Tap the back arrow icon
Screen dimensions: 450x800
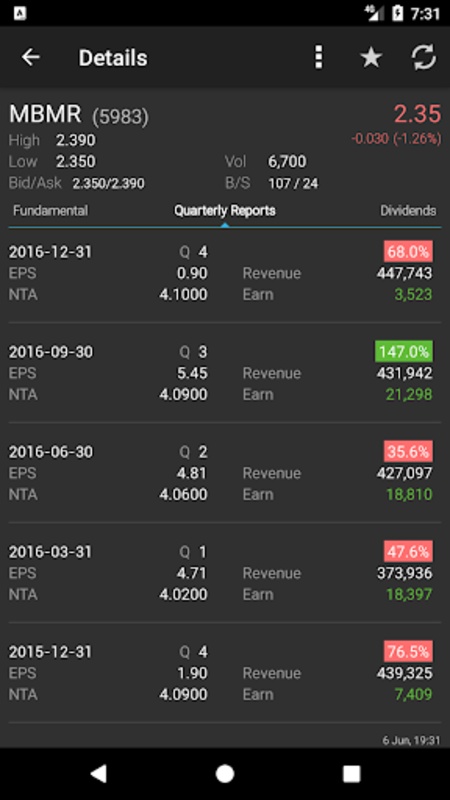(x=31, y=57)
